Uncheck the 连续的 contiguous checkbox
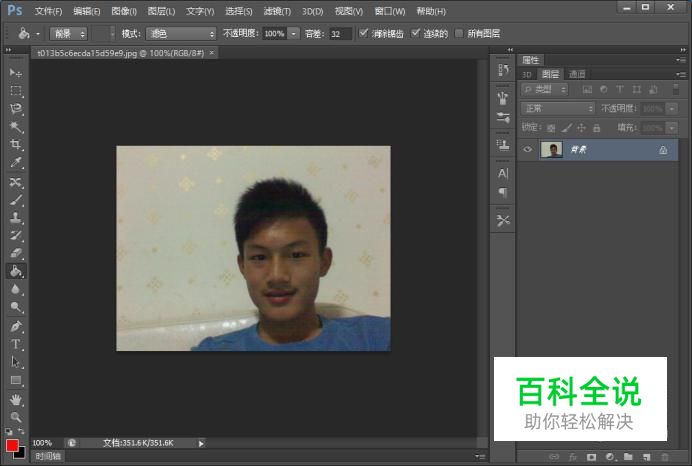The image size is (692, 466). pyautogui.click(x=416, y=33)
